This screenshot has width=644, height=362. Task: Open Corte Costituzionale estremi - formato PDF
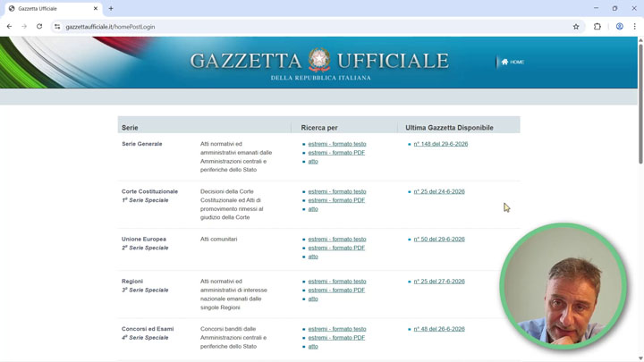pos(336,200)
